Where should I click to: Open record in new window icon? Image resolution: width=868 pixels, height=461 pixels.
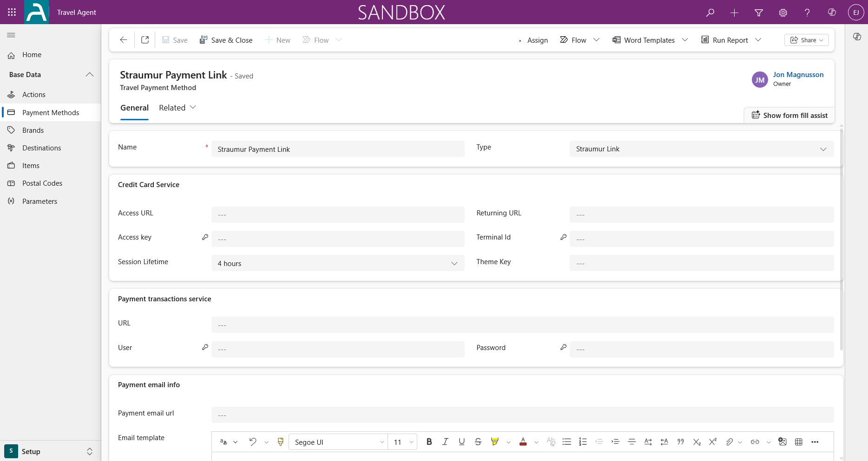coord(145,40)
